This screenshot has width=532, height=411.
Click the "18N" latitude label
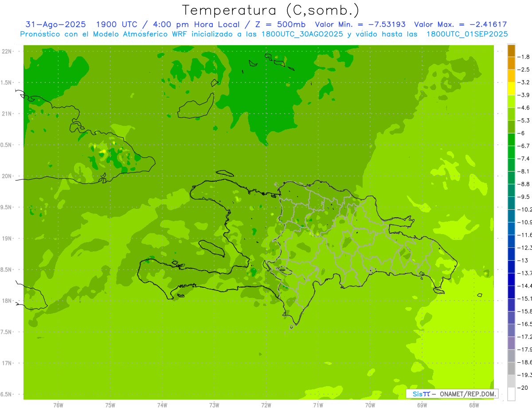[7, 301]
